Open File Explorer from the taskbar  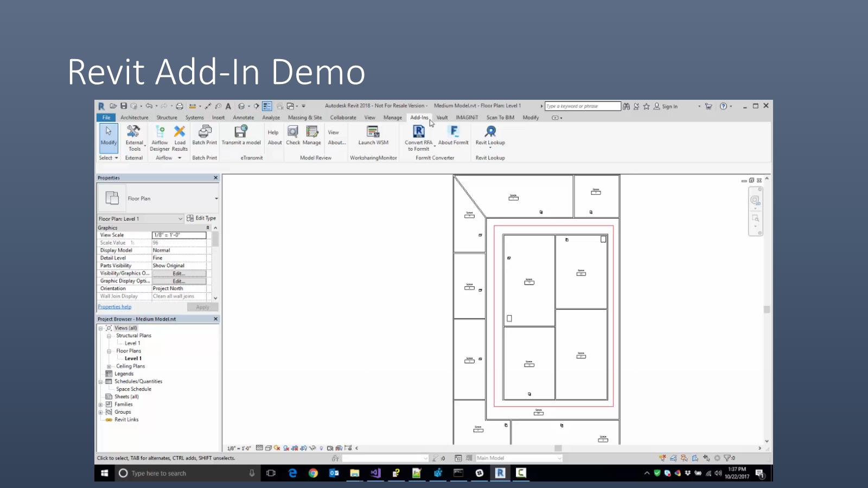[355, 473]
